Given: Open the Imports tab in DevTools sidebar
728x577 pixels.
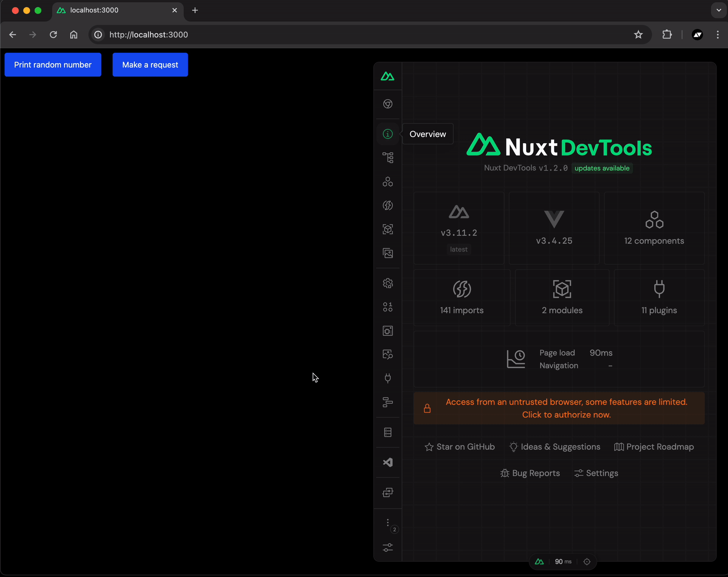Looking at the screenshot, I should pyautogui.click(x=388, y=205).
